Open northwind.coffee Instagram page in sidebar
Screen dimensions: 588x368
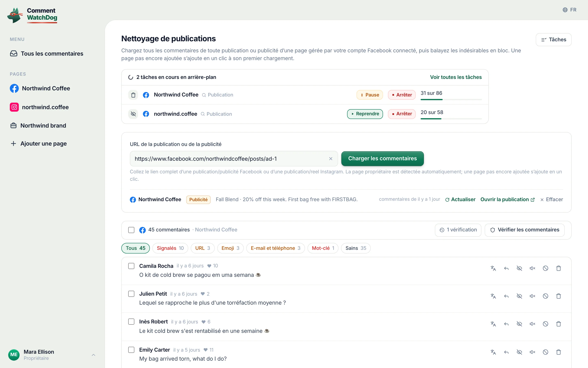click(x=39, y=107)
